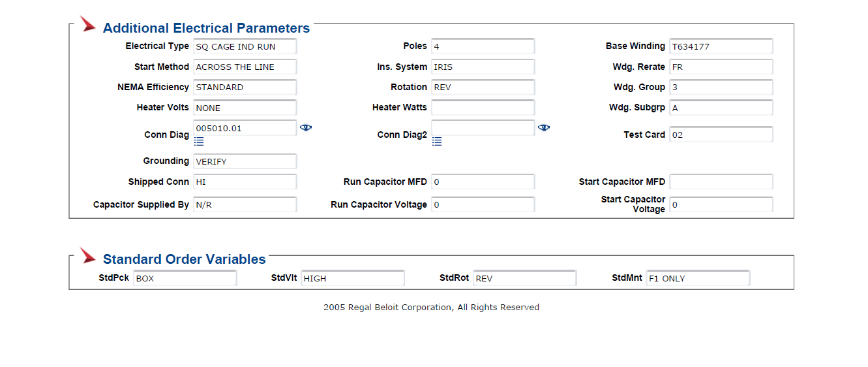Click the Base Winding field
This screenshot has width=868, height=367.
[x=721, y=46]
